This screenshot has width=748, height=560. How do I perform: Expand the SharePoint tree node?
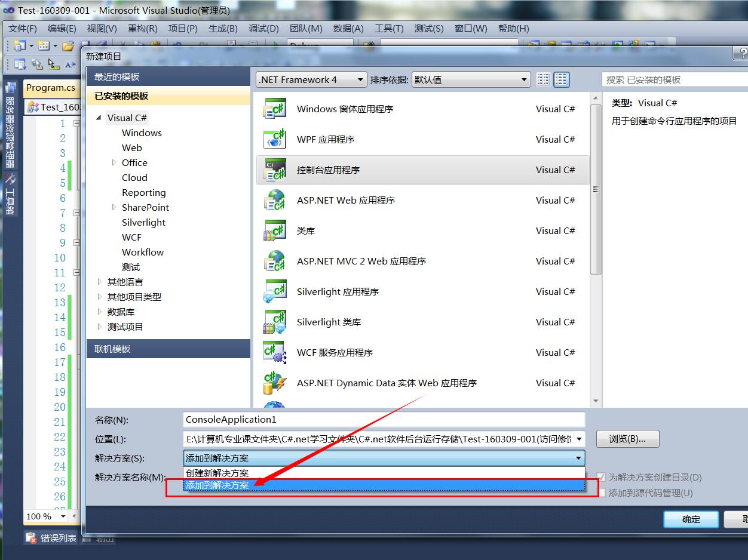coord(114,207)
